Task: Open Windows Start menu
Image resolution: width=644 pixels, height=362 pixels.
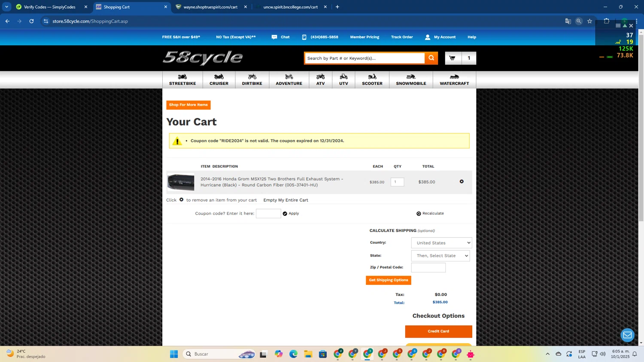Action: [x=174, y=354]
